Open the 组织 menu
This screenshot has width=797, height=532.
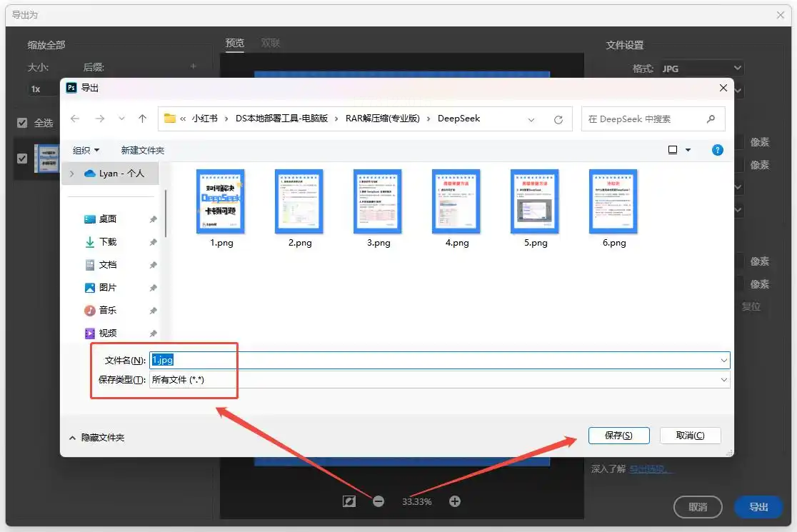[86, 150]
